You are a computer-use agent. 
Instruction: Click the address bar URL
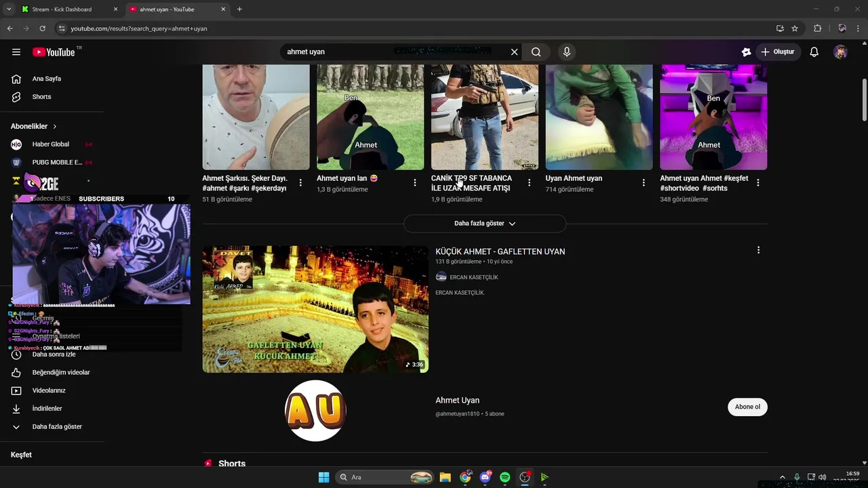pyautogui.click(x=139, y=28)
